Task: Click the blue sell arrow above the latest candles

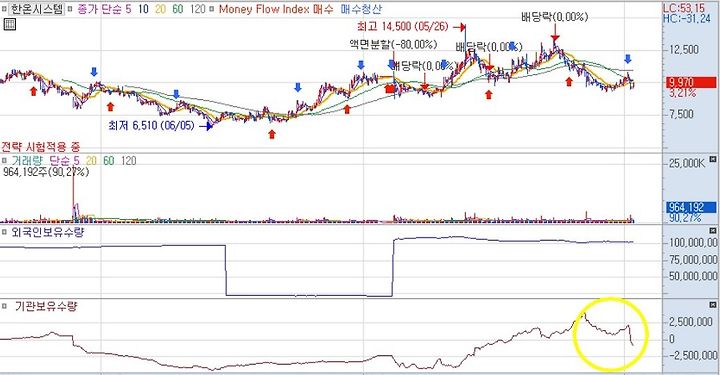Action: (x=628, y=59)
